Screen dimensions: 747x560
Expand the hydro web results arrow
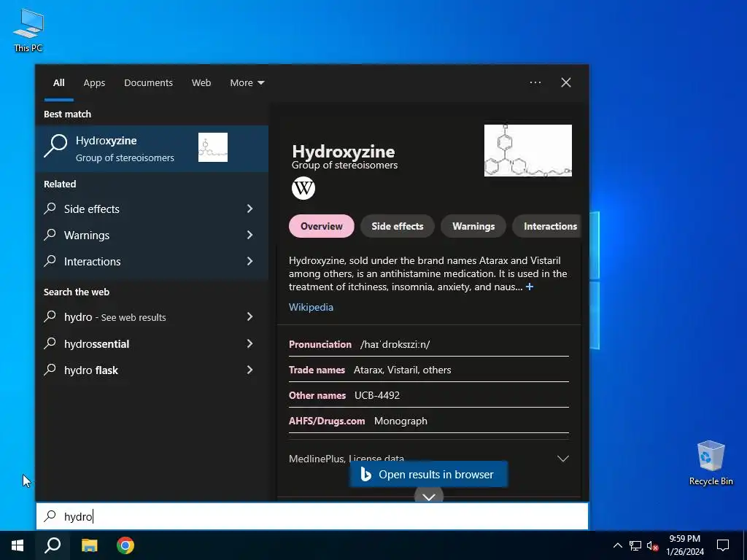click(x=249, y=316)
